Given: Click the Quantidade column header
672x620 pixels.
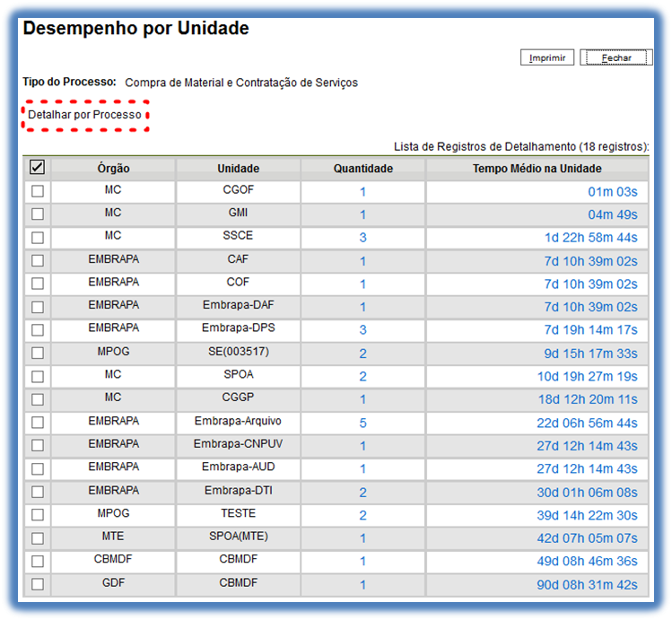Looking at the screenshot, I should pyautogui.click(x=362, y=169).
